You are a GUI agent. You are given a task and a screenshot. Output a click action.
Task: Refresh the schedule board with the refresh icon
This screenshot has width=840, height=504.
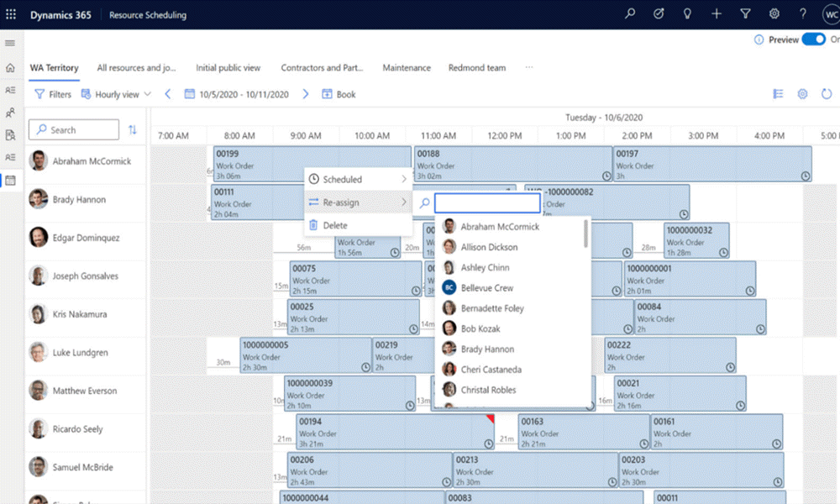[x=827, y=93]
